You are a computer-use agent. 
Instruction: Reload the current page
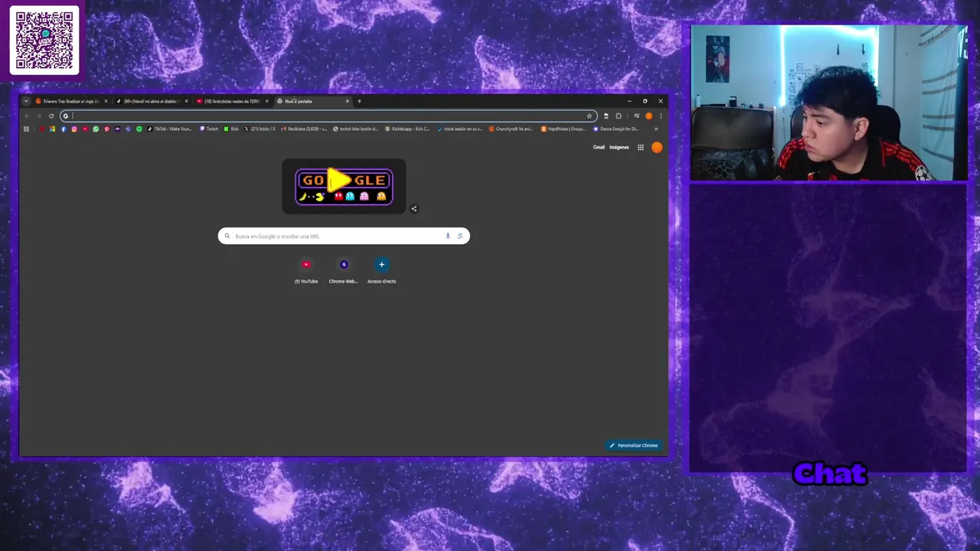[51, 116]
